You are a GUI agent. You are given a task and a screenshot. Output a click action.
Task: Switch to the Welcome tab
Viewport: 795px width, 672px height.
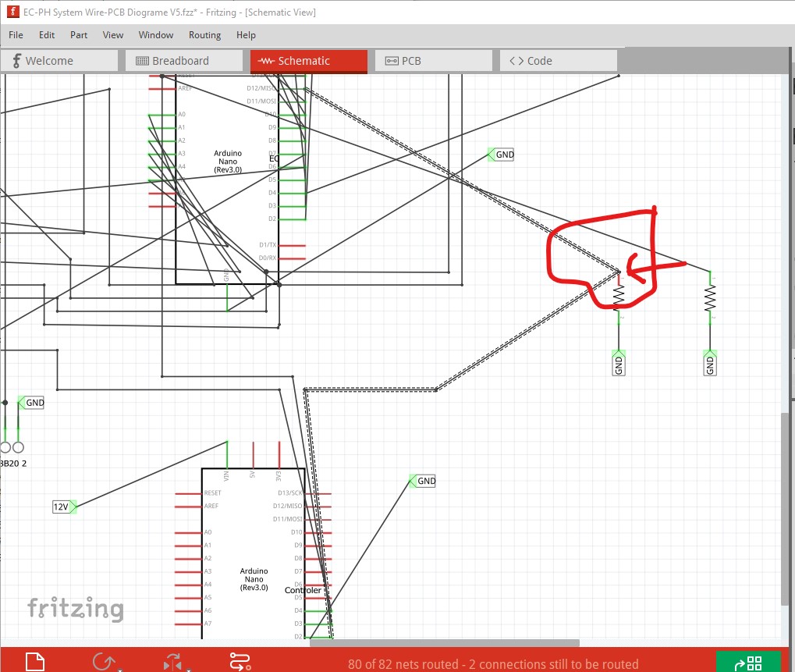click(x=59, y=61)
